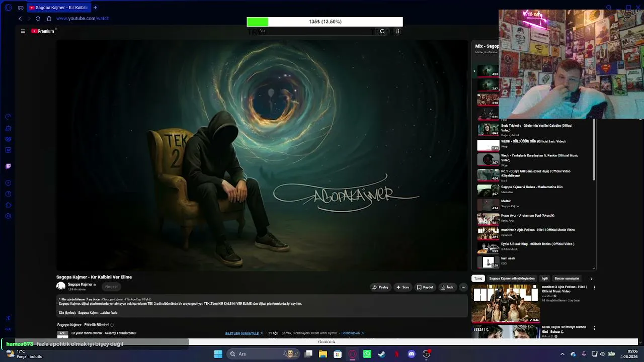Screen dimensions: 644x362
Task: Click the Sor ask button
Action: [403, 287]
